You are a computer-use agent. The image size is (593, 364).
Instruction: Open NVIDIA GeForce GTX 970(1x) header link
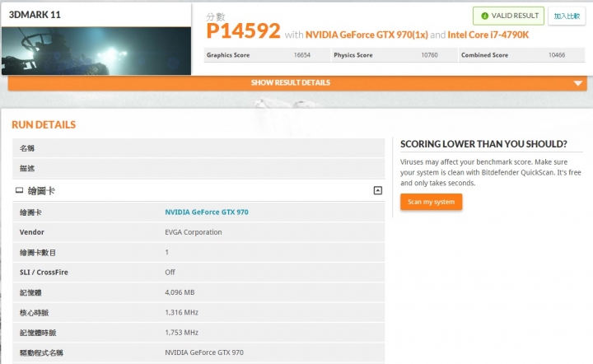[367, 35]
